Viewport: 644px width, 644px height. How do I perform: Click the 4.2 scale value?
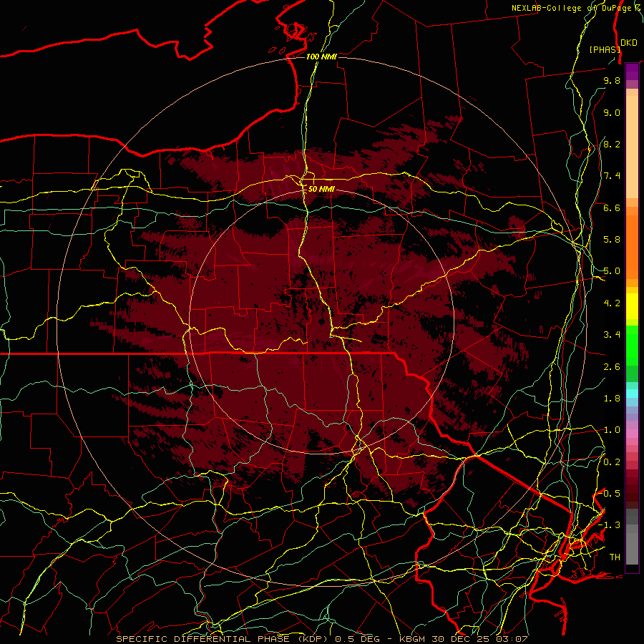click(612, 303)
